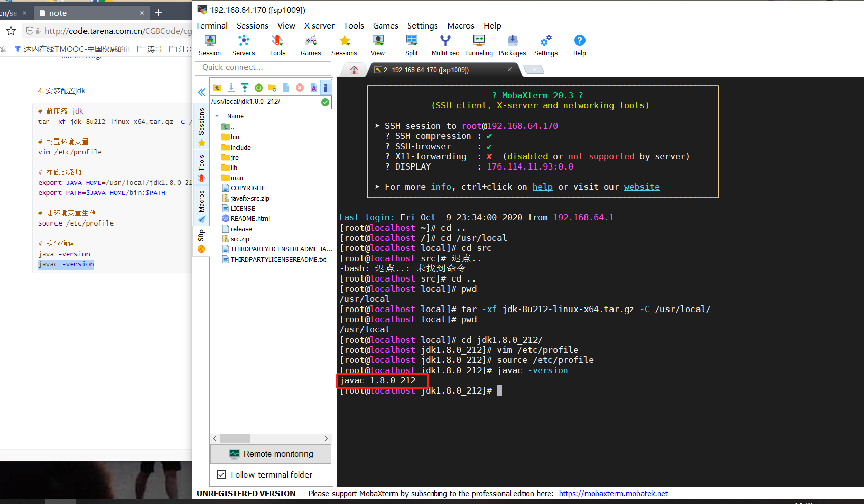This screenshot has height=504, width=864.
Task: Switch to the Sessions side tab
Action: [x=202, y=127]
